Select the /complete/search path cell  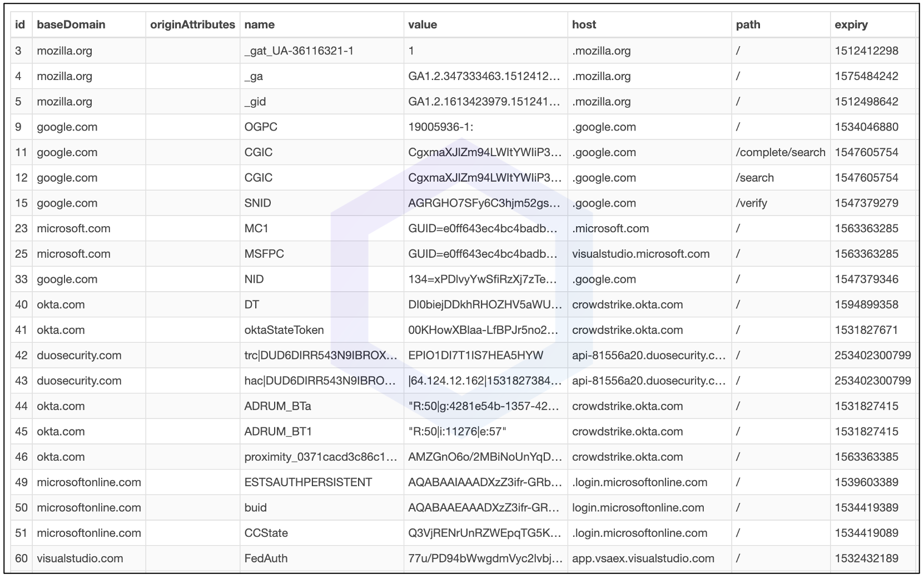pos(780,152)
